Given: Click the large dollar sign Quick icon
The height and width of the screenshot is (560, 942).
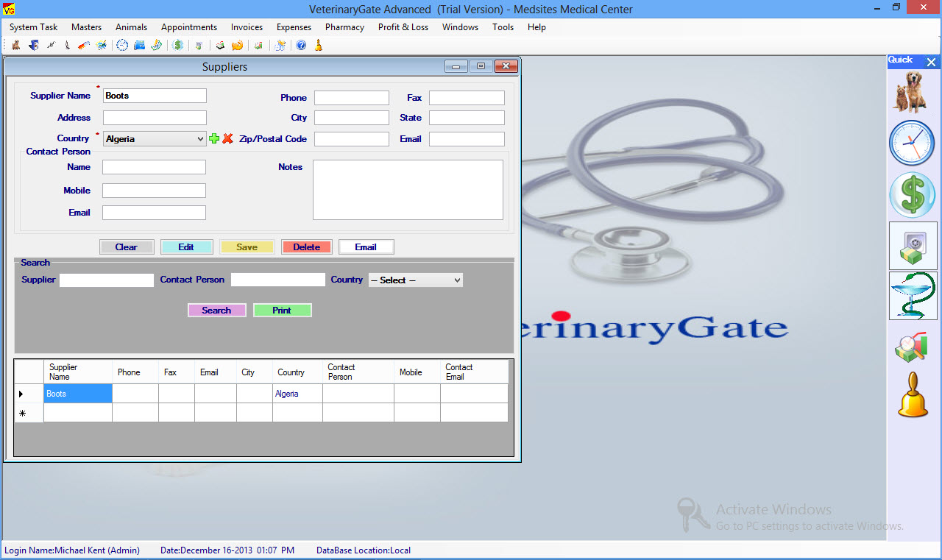Looking at the screenshot, I should (x=913, y=195).
